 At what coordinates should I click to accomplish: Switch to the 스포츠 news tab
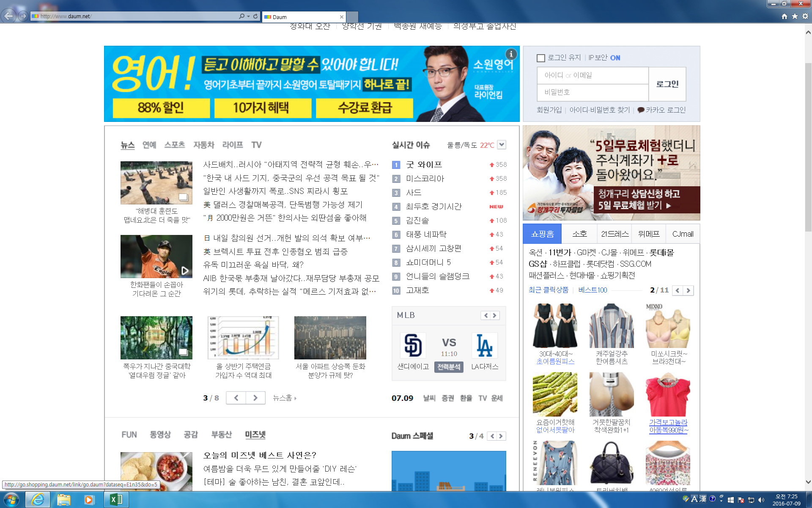pyautogui.click(x=175, y=145)
